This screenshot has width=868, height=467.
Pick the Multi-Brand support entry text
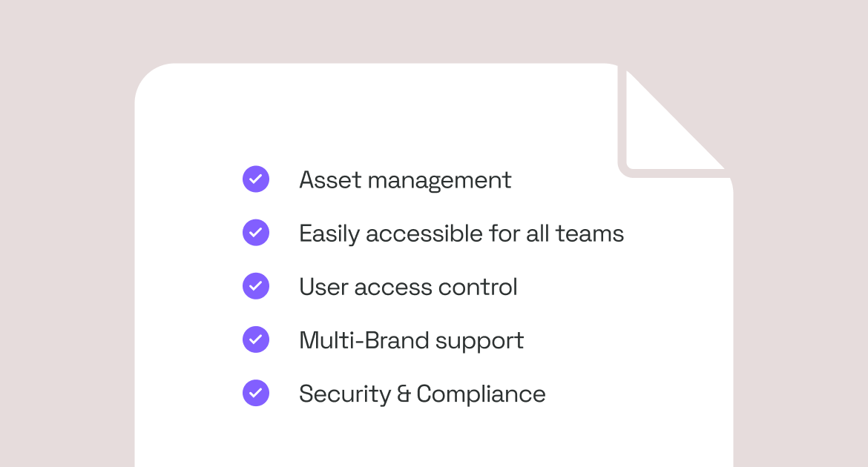click(x=411, y=341)
